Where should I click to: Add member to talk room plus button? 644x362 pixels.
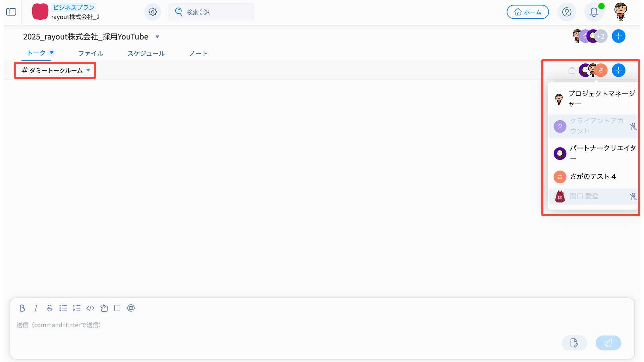pos(618,70)
